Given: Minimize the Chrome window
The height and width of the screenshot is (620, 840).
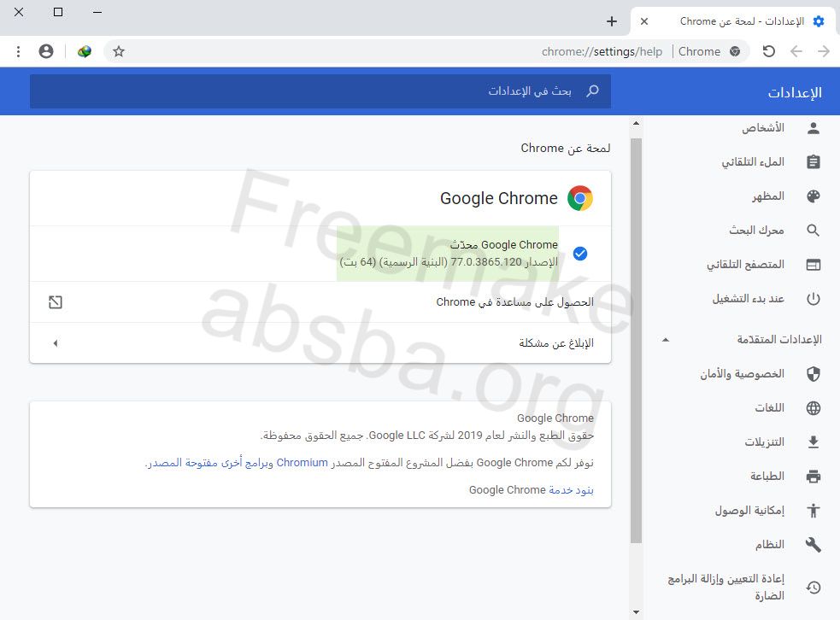Looking at the screenshot, I should pyautogui.click(x=97, y=12).
